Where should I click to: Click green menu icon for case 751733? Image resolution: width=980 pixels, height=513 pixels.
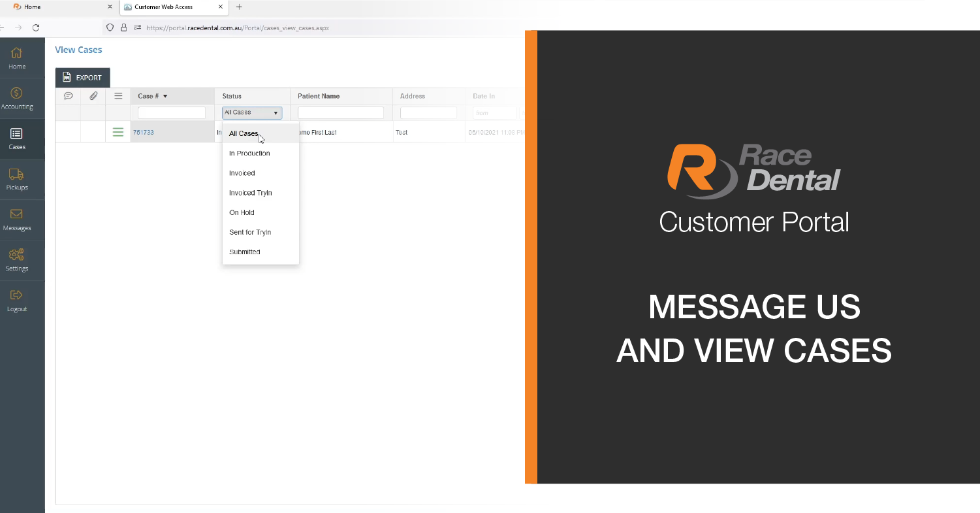(x=118, y=133)
